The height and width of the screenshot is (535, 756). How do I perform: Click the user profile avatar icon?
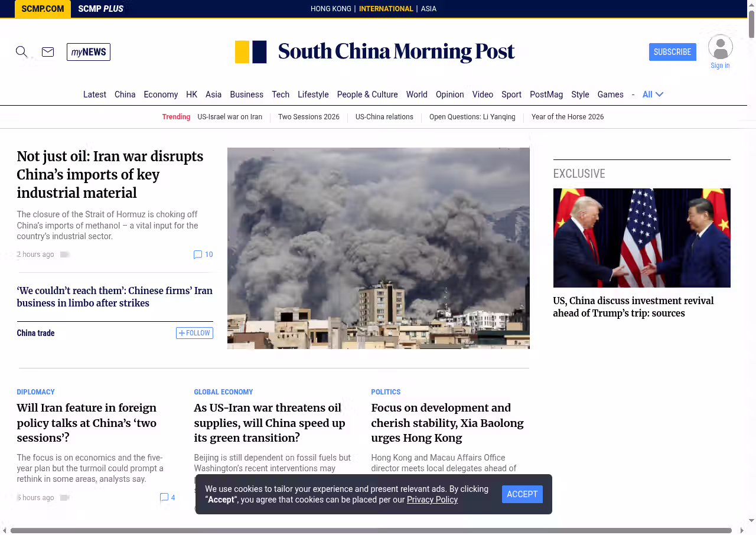[x=720, y=47]
